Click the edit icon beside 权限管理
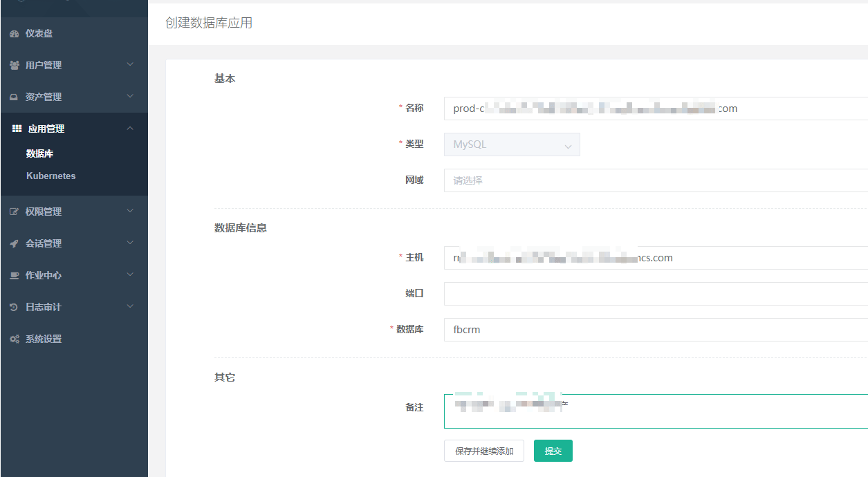This screenshot has width=868, height=477. (14, 212)
